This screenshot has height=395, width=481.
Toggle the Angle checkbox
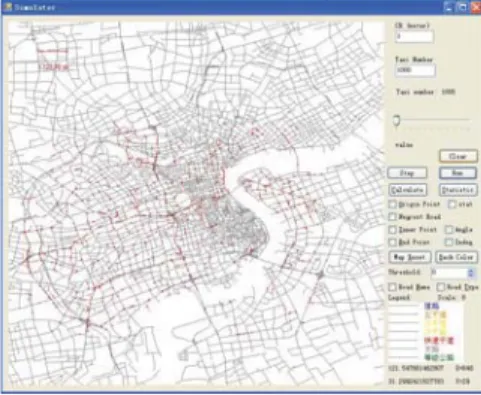pos(449,230)
